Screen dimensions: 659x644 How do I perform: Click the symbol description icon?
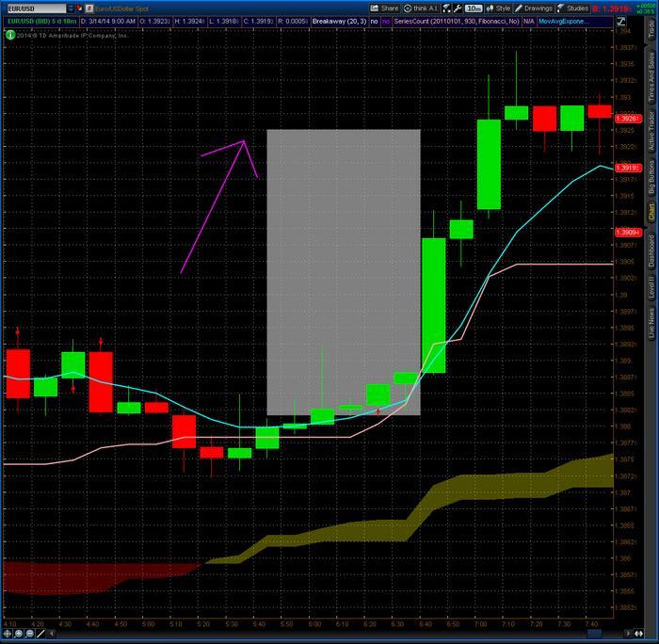[89, 8]
